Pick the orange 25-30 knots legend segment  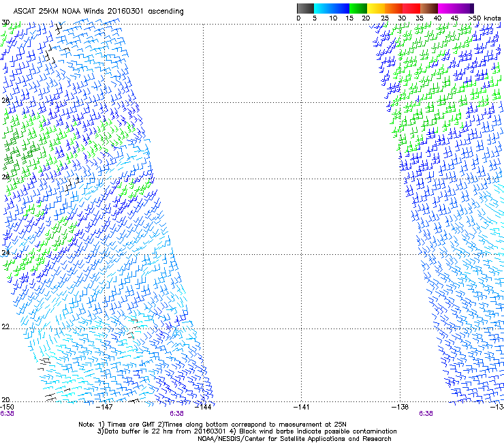[394, 8]
